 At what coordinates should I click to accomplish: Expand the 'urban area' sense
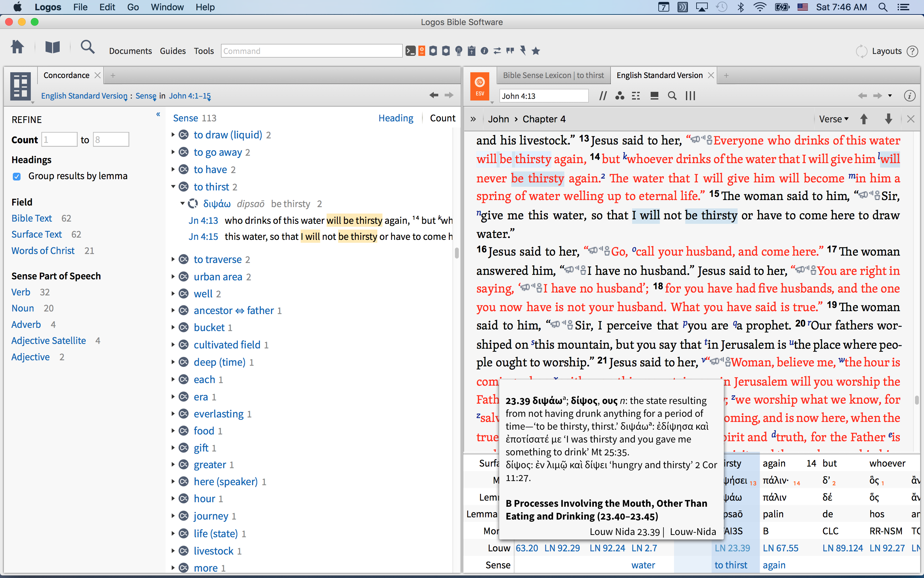click(x=173, y=276)
